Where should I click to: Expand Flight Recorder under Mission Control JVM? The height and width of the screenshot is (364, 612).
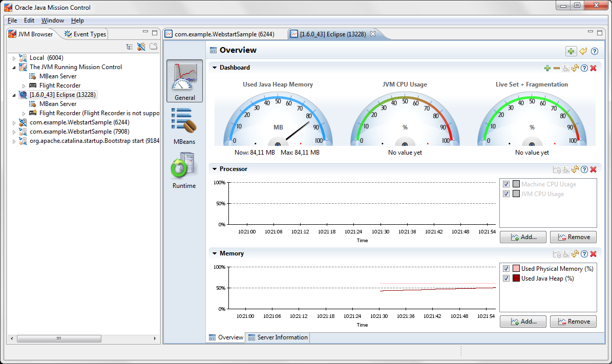tap(24, 86)
